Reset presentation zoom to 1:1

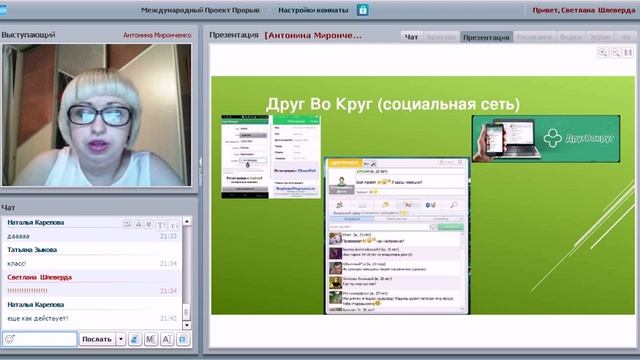coord(628,52)
